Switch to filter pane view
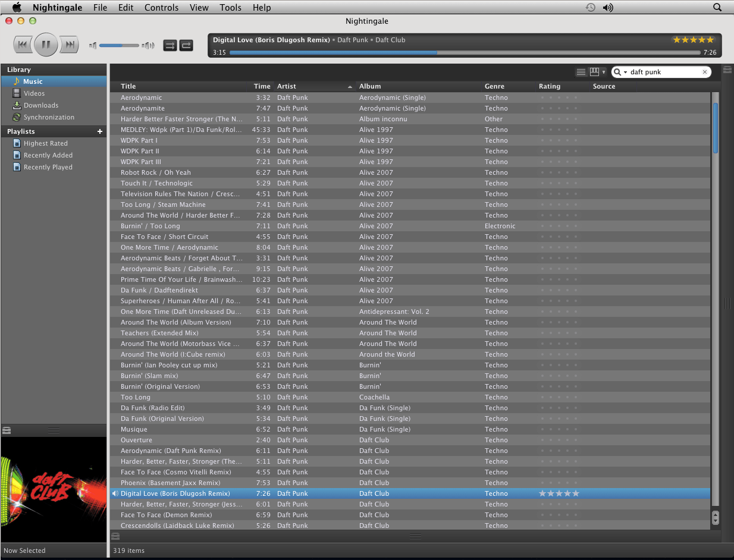 (x=594, y=72)
